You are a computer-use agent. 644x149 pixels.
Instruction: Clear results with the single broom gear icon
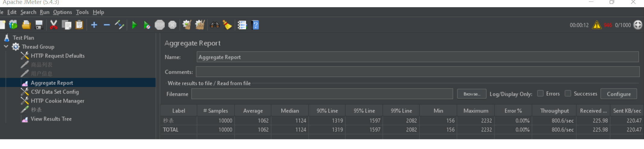tap(187, 25)
